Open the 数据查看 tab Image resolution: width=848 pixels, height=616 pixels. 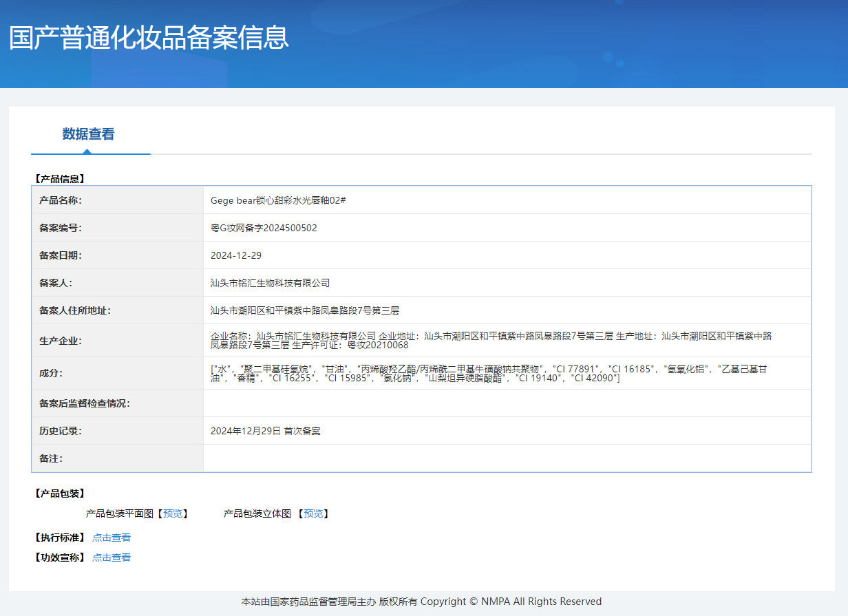coord(88,134)
